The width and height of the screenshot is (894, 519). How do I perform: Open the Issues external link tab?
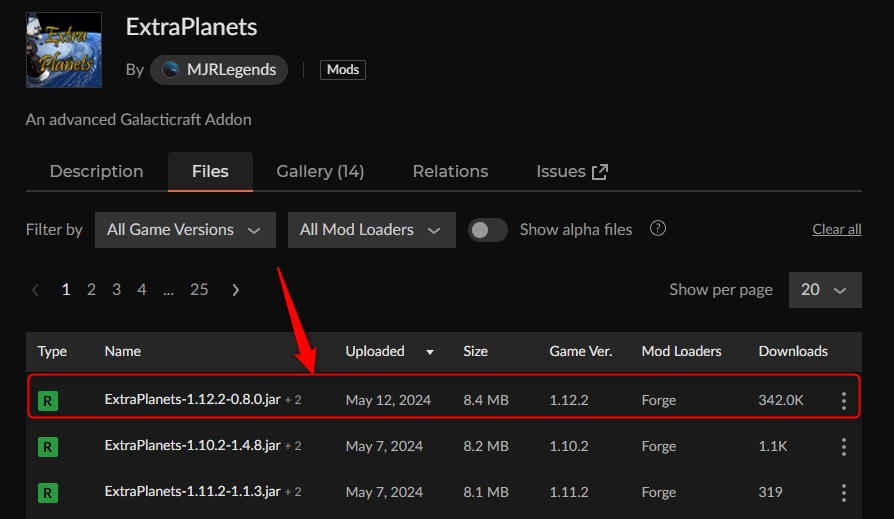(x=572, y=172)
